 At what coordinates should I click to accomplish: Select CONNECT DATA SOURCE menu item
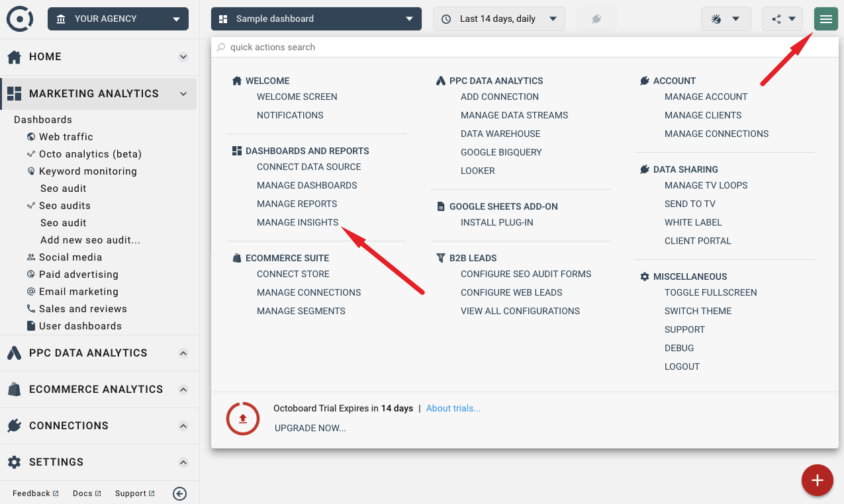309,167
